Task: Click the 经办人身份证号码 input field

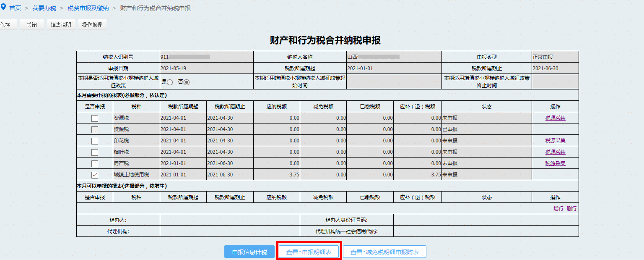Action: [486, 220]
